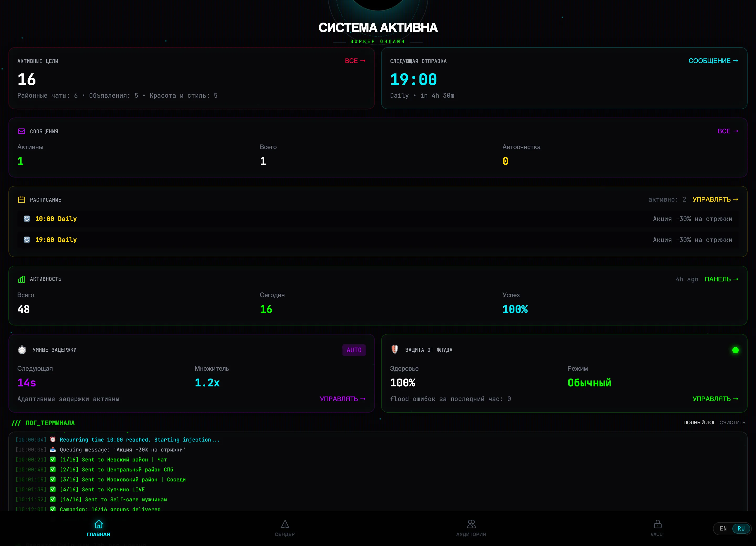Image resolution: width=756 pixels, height=546 pixels.
Task: Open the Vault lock tab
Action: click(657, 524)
